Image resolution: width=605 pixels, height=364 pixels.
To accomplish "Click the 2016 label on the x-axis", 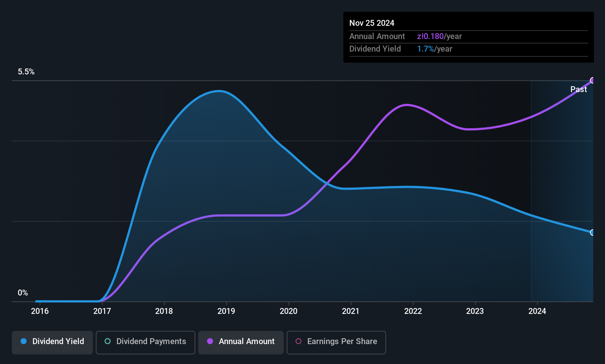I will pyautogui.click(x=40, y=311).
